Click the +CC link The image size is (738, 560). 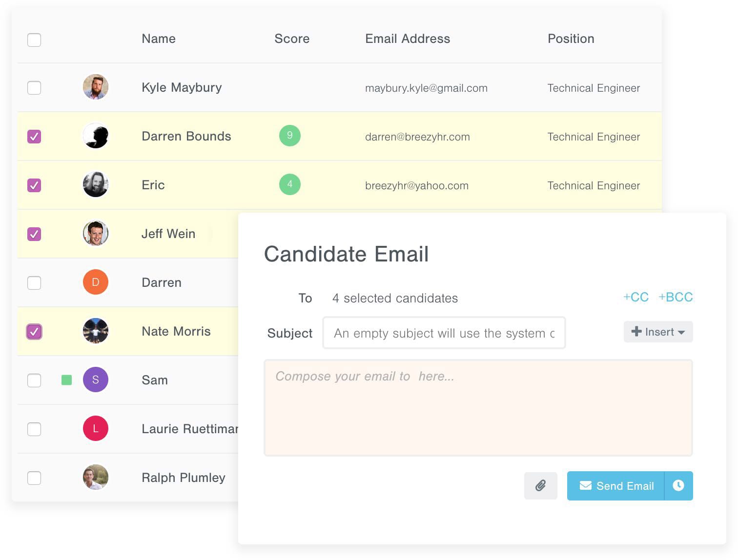click(x=636, y=297)
